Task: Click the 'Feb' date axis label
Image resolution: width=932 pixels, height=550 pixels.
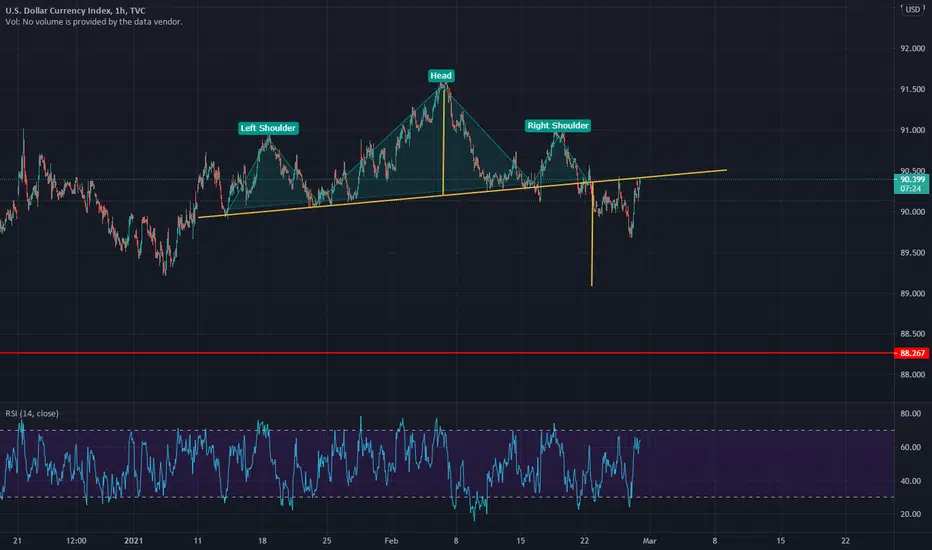Action: (391, 540)
